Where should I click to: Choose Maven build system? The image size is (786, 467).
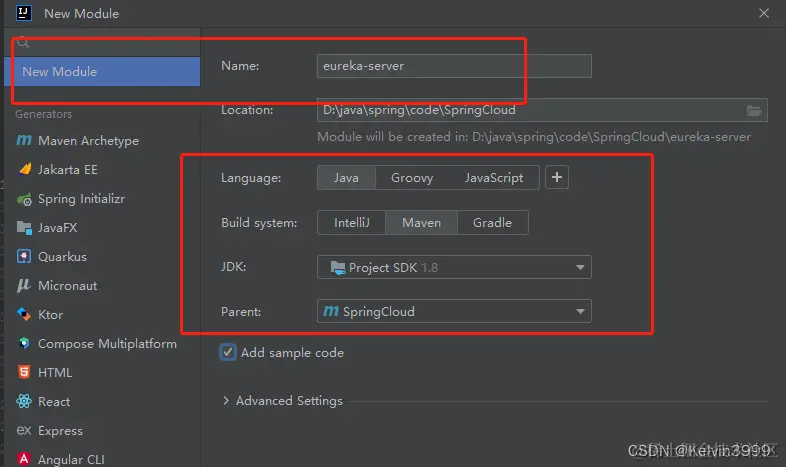pos(422,222)
